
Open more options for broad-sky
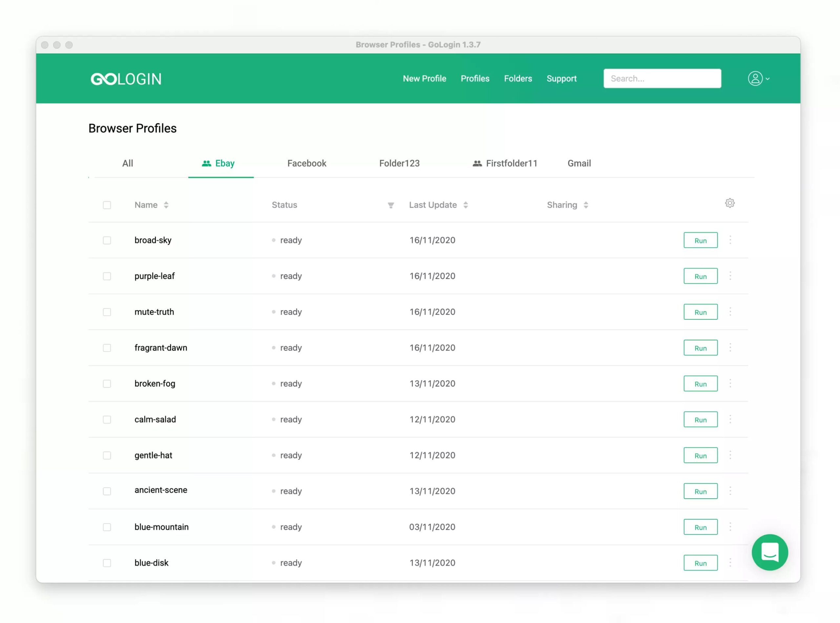click(x=730, y=240)
